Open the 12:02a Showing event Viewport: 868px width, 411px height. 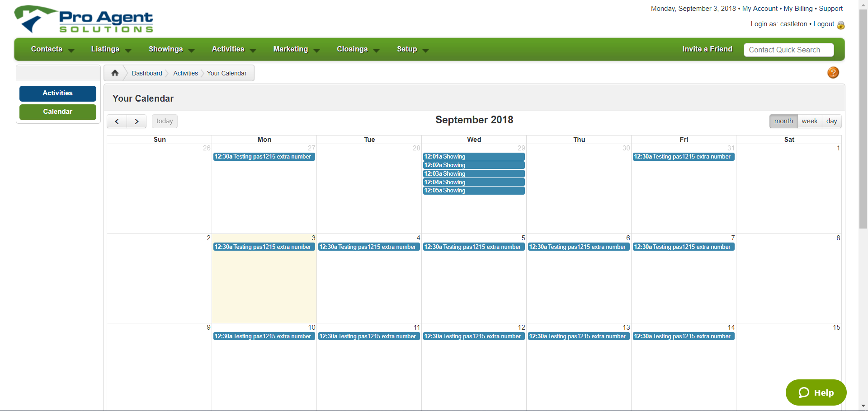pos(474,165)
